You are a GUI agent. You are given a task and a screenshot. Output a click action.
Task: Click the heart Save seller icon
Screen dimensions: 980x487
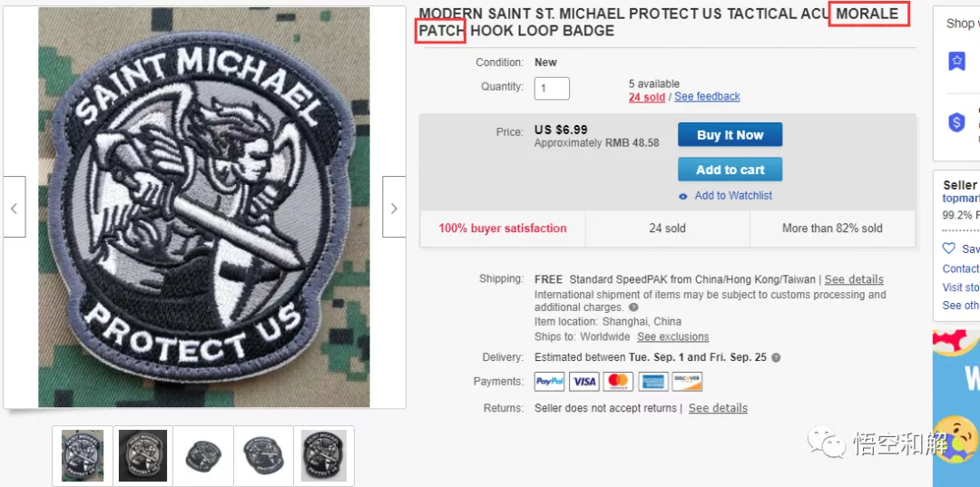tap(949, 248)
